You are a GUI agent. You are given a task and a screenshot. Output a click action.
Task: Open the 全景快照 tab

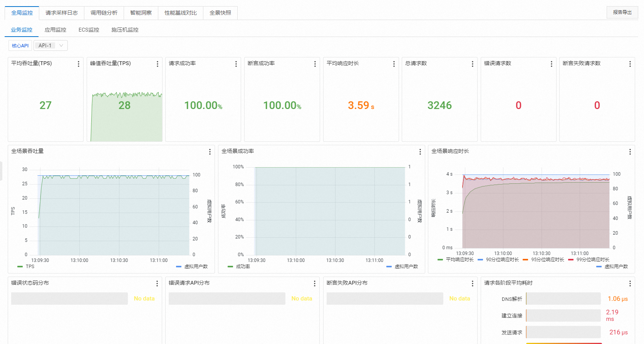tap(220, 13)
